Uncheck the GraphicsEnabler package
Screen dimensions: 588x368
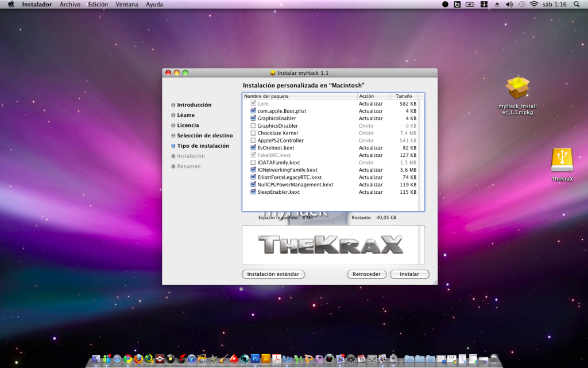click(x=253, y=118)
